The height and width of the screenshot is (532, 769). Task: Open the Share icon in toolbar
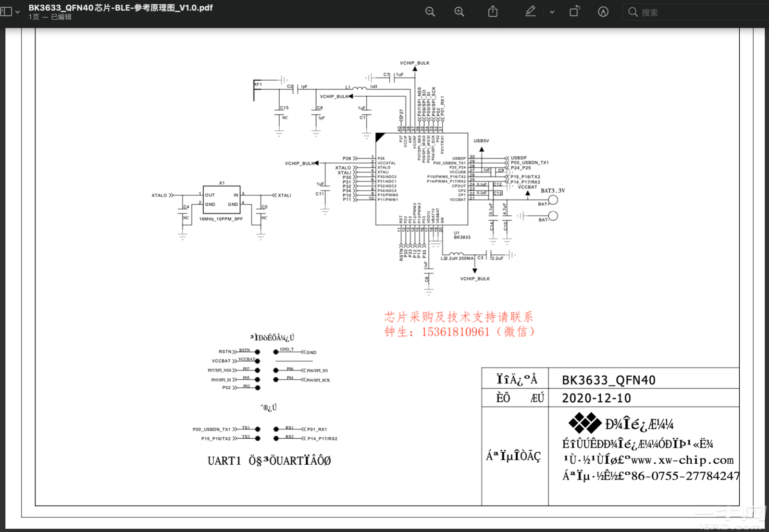pos(493,12)
